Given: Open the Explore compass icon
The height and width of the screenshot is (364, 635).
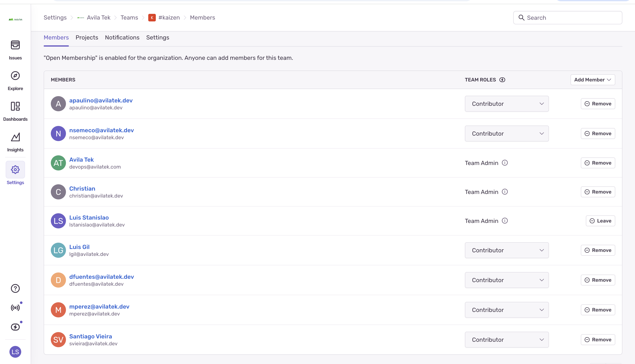Looking at the screenshot, I should point(15,76).
